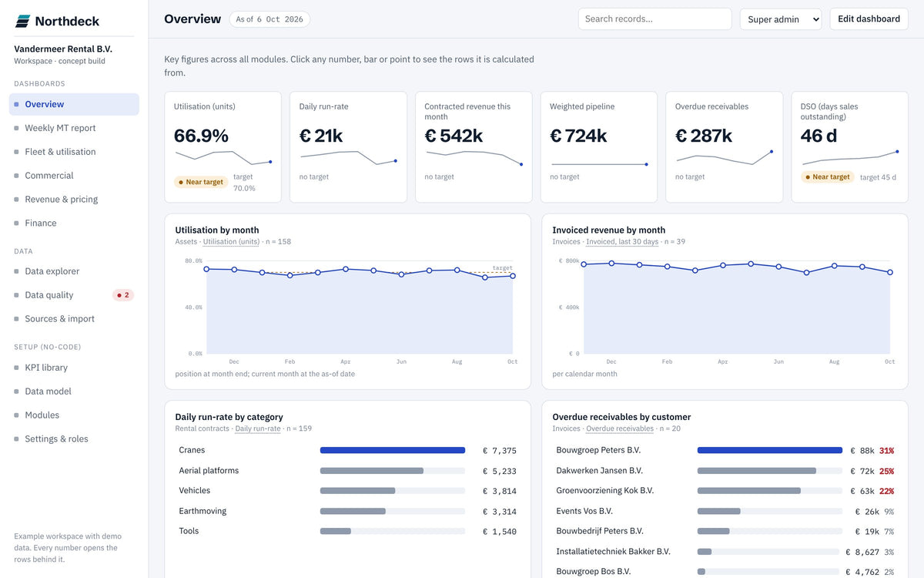This screenshot has height=578, width=924.
Task: Click the Tools run-rate bar
Action: (x=336, y=531)
